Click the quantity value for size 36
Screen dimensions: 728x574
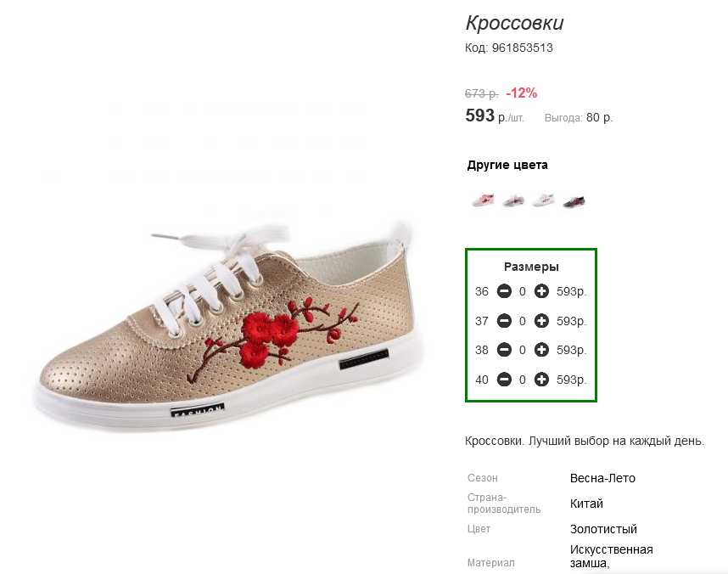click(523, 291)
